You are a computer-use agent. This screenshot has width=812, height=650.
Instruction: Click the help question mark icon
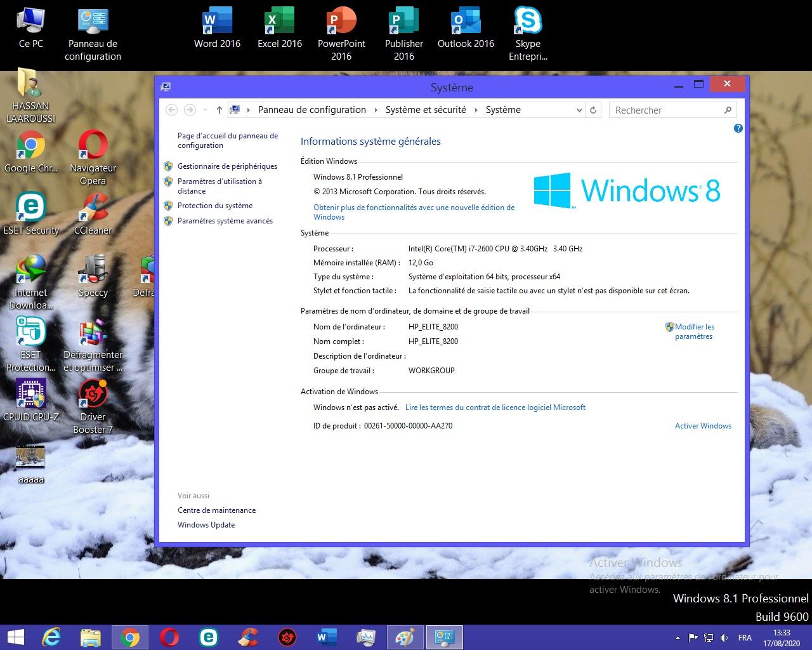(738, 128)
